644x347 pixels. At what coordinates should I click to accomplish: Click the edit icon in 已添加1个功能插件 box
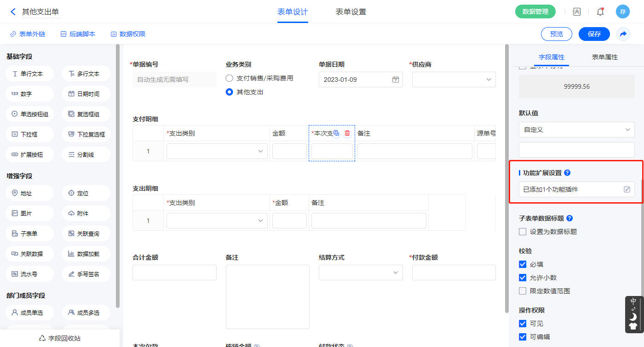tap(627, 189)
